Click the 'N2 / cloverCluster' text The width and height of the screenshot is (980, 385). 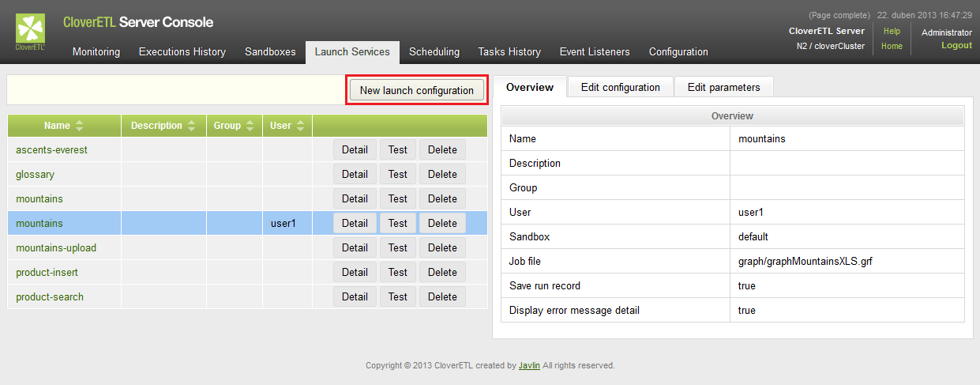[x=830, y=46]
